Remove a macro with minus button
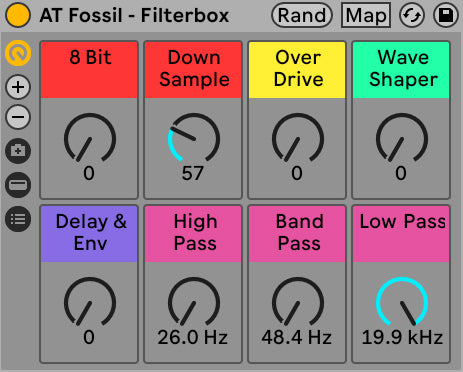The height and width of the screenshot is (372, 463). pyautogui.click(x=18, y=117)
